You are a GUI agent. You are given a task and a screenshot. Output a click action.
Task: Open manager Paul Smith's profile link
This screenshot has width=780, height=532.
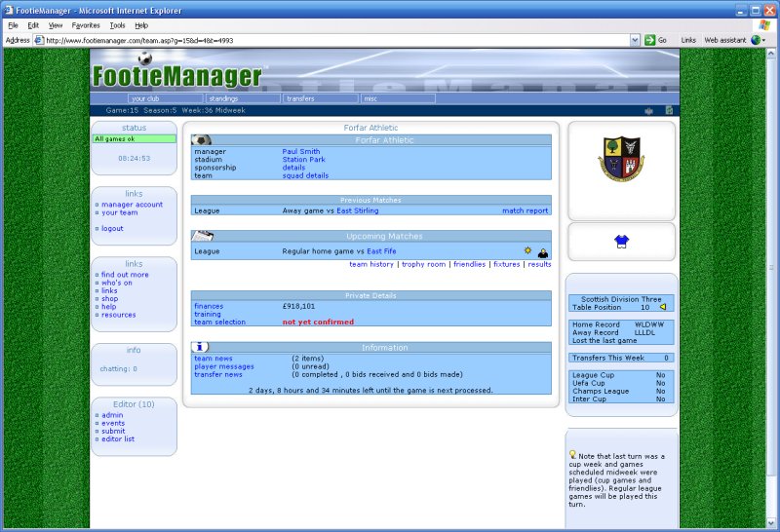(301, 151)
